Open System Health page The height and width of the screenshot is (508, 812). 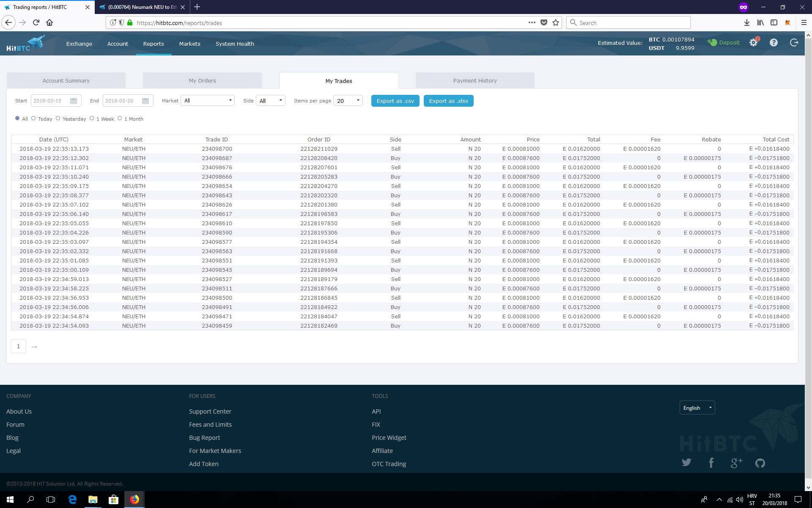(x=235, y=44)
